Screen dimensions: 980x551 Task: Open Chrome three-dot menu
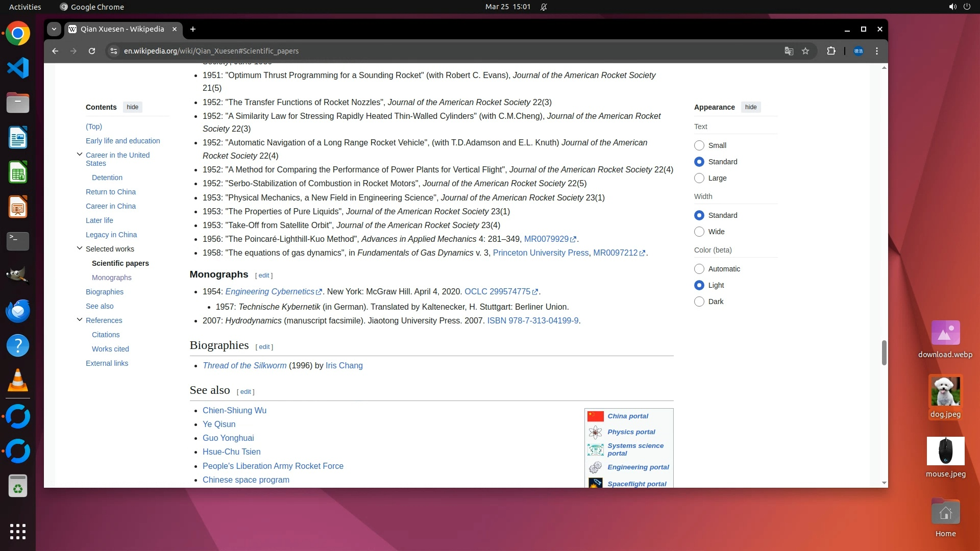coord(877,51)
